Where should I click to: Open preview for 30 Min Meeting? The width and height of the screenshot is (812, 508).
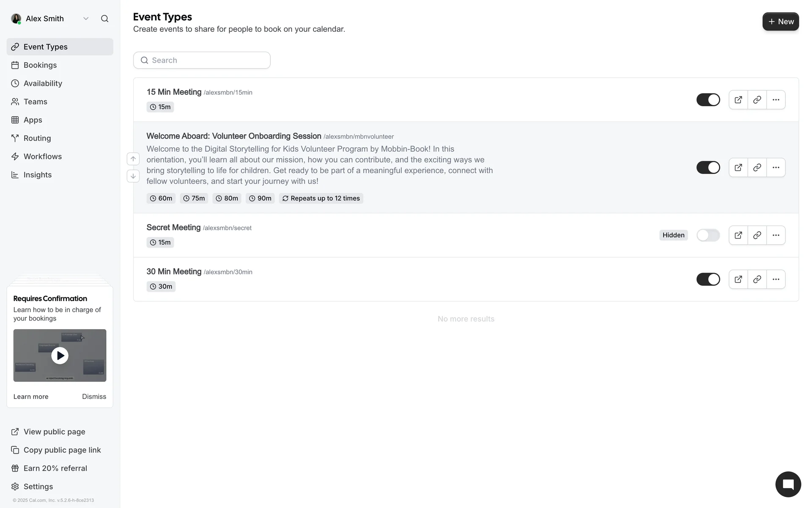738,279
